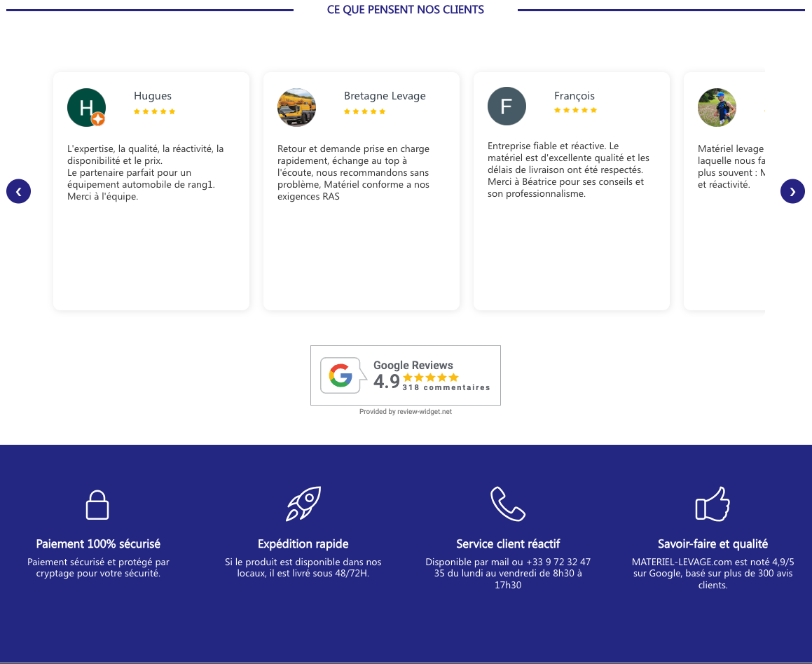Click the Google G logo
The image size is (812, 664).
pos(340,375)
